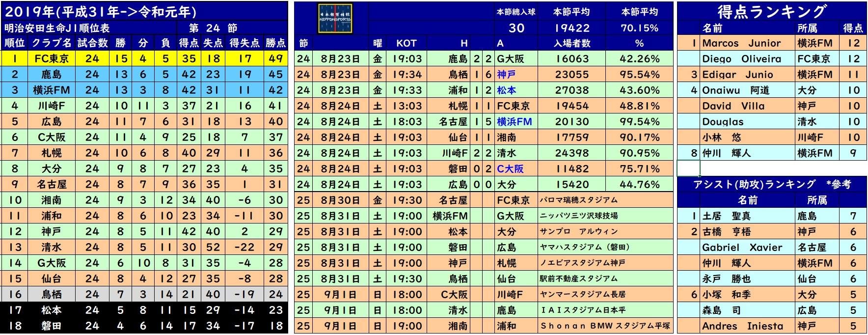Select 横浜FM club name in rank 3 standings row
The height and width of the screenshot is (335, 868).
coord(52,90)
